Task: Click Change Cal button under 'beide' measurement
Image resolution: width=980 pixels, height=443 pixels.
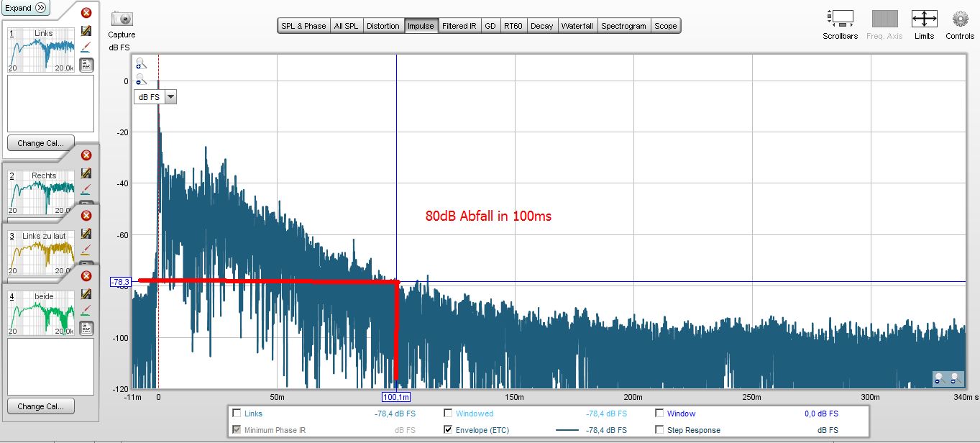Action: pos(40,406)
